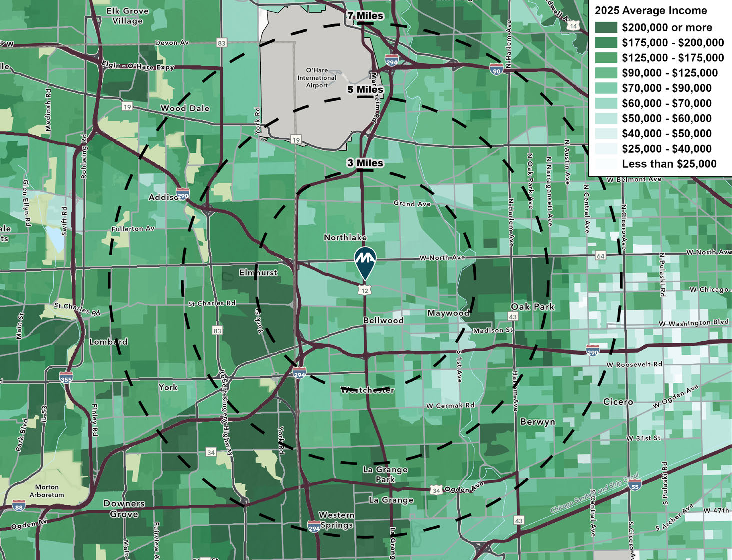The width and height of the screenshot is (732, 560).
Task: Click the "Lombard" city label
Action: click(108, 342)
